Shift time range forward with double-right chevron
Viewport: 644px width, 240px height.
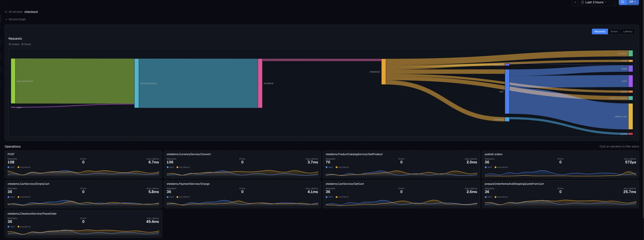613,2
